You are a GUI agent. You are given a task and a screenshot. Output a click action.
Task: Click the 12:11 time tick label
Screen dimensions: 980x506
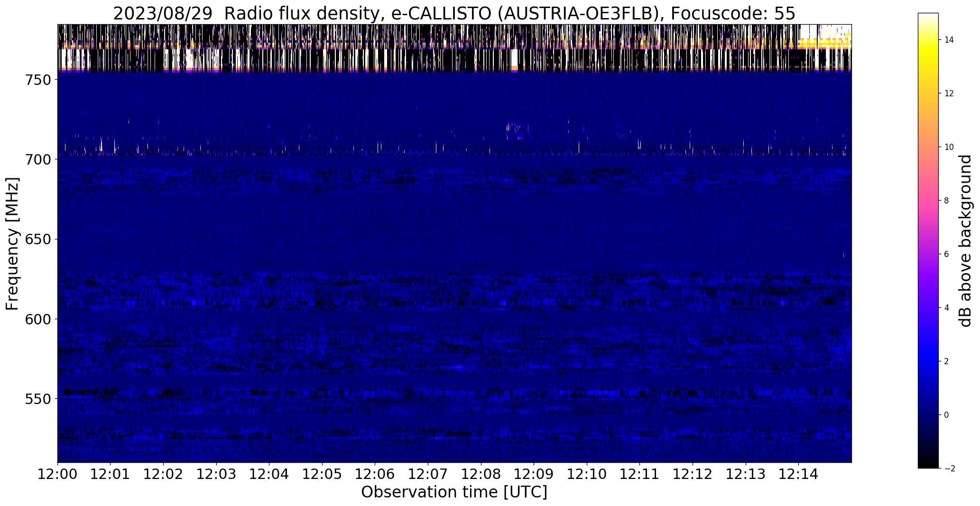tap(640, 474)
